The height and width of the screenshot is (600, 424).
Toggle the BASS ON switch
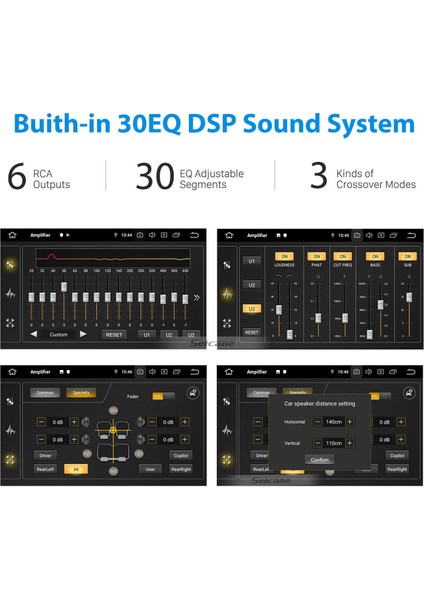375,256
